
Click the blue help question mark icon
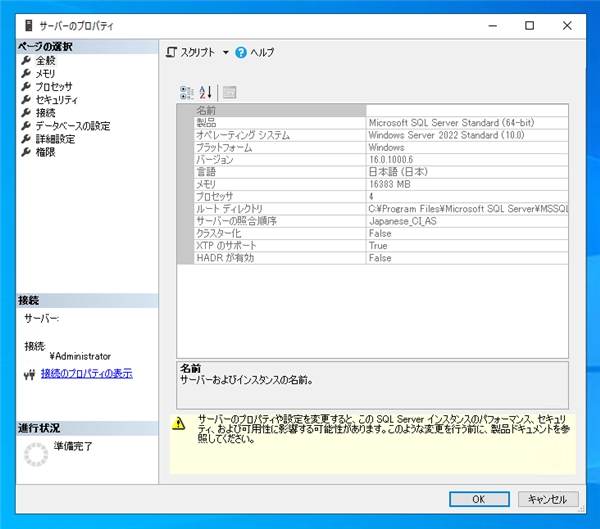click(241, 52)
